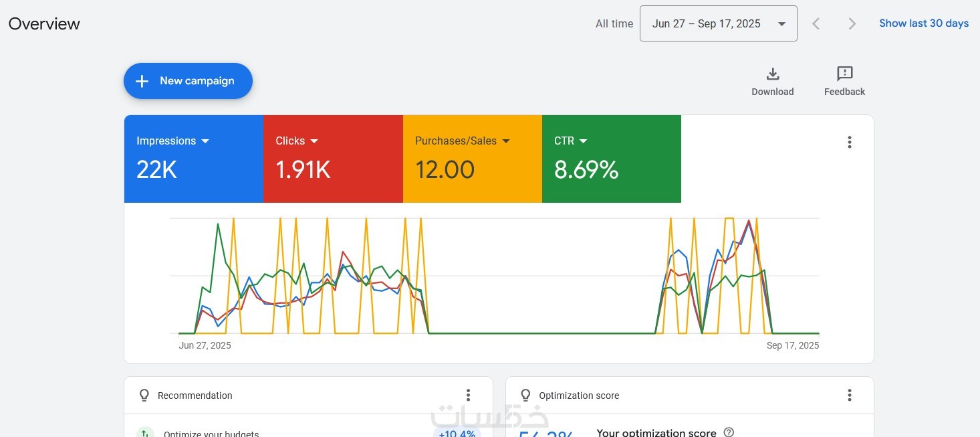The height and width of the screenshot is (437, 980).
Task: Open Optimization score card three-dot menu
Action: (x=850, y=395)
